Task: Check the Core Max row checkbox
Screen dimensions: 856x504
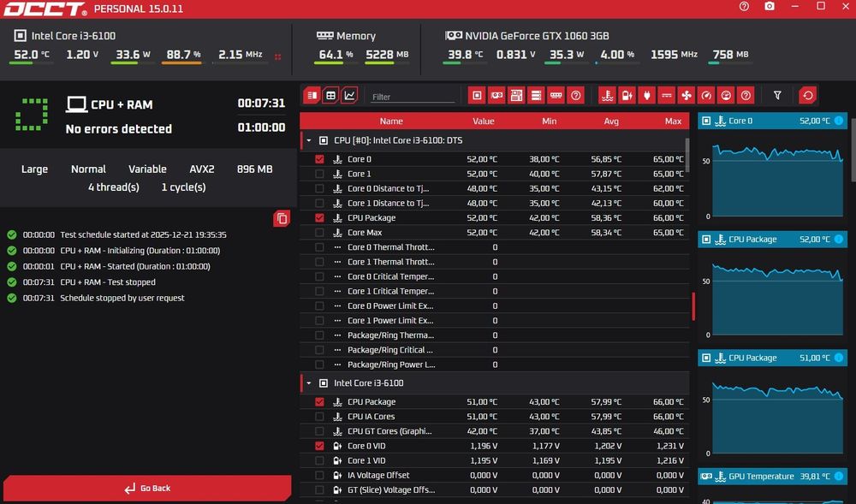Action: pos(319,233)
